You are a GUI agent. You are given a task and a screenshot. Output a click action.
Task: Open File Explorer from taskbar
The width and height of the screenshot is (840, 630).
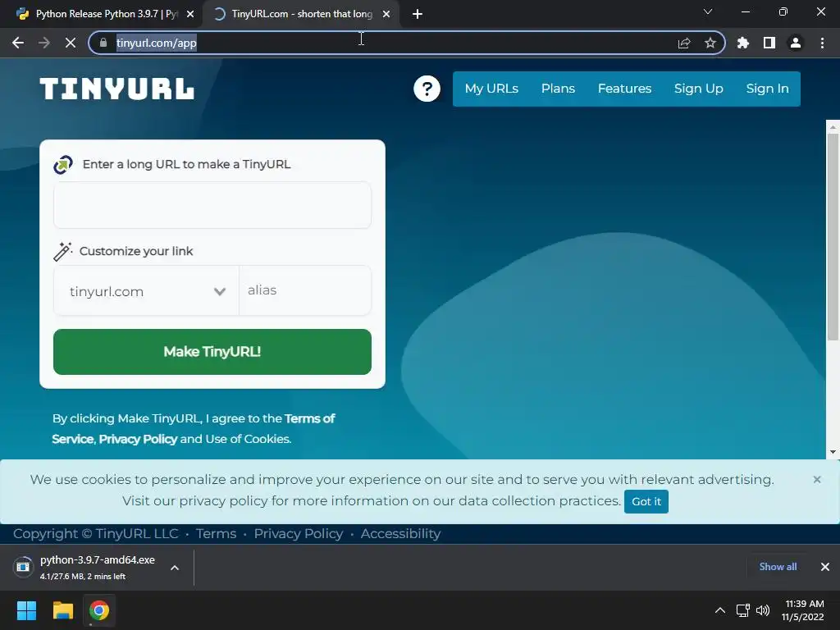(62, 610)
